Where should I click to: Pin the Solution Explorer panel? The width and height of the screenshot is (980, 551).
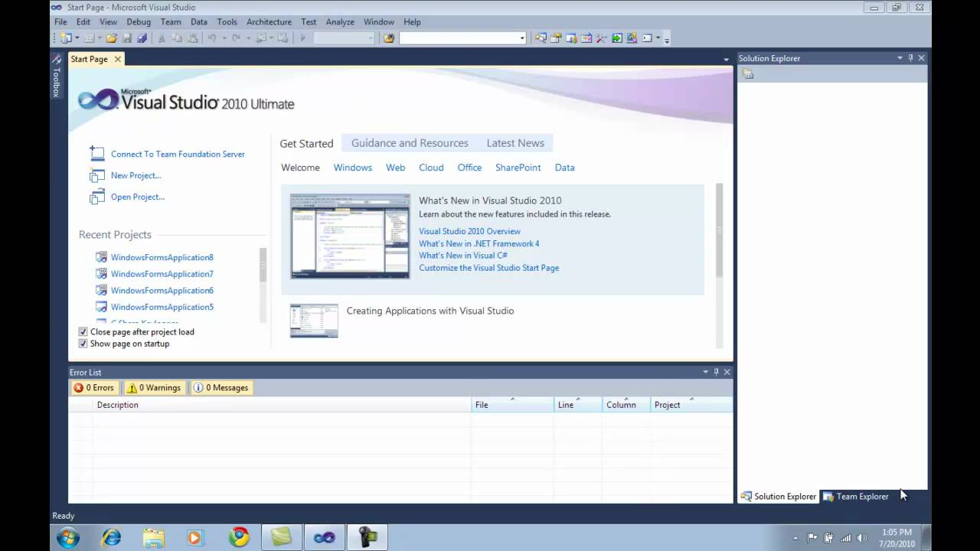[x=910, y=58]
